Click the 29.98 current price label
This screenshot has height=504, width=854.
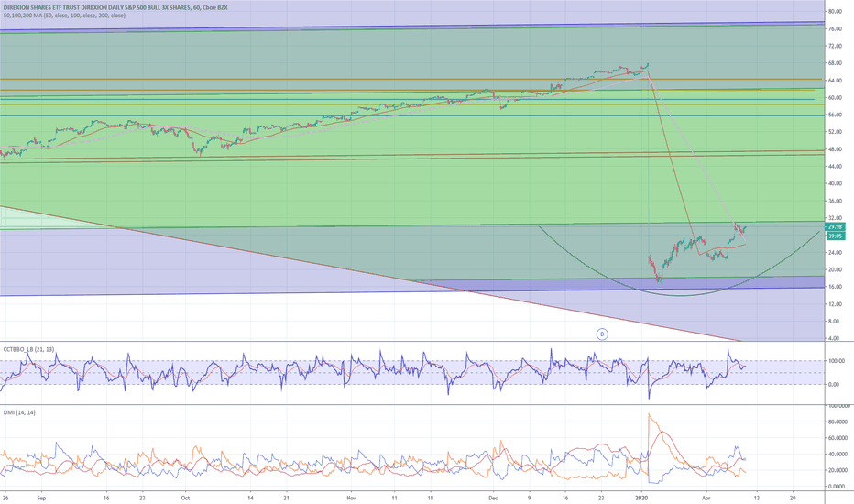click(x=836, y=226)
